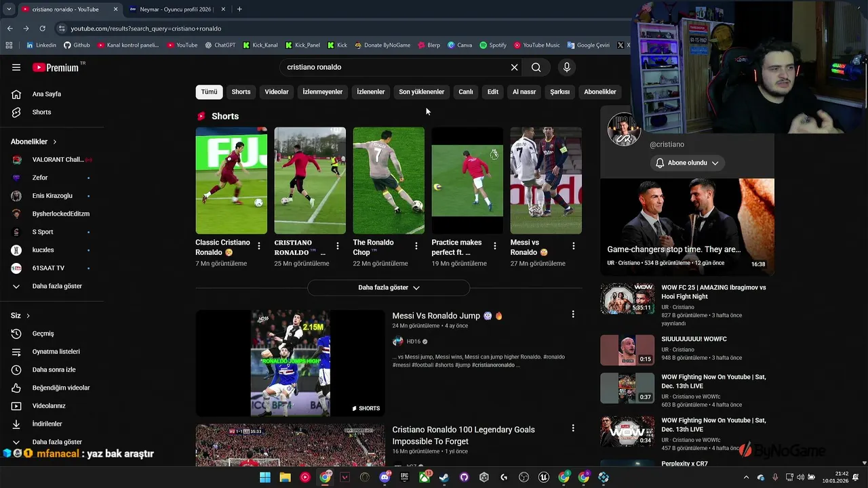Expand Daha fazla göster under Shorts shelf
This screenshot has height=488, width=868.
pyautogui.click(x=389, y=287)
